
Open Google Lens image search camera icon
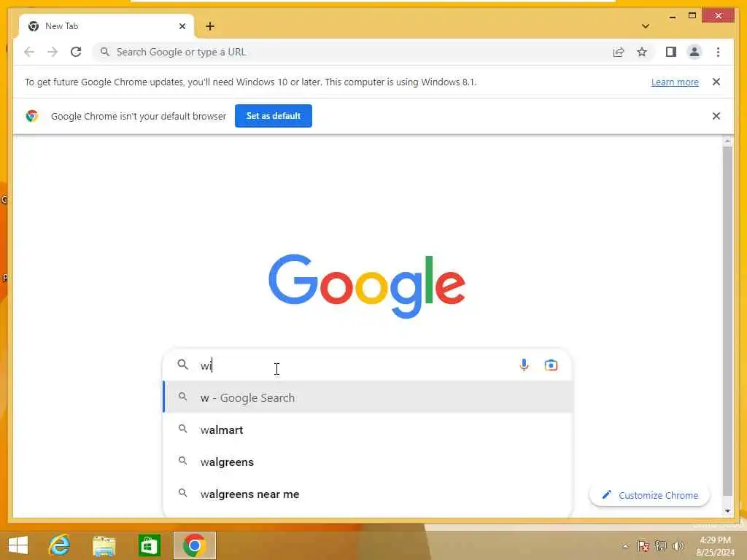[551, 365]
